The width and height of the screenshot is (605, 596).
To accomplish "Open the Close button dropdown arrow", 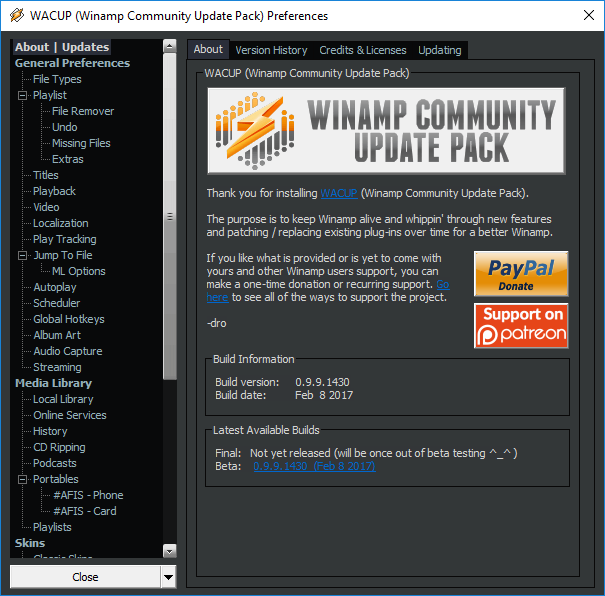I will 169,577.
